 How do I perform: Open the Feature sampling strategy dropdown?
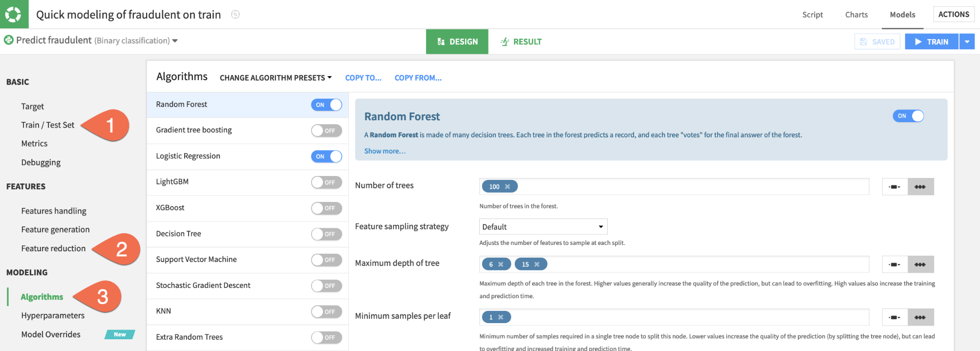543,227
